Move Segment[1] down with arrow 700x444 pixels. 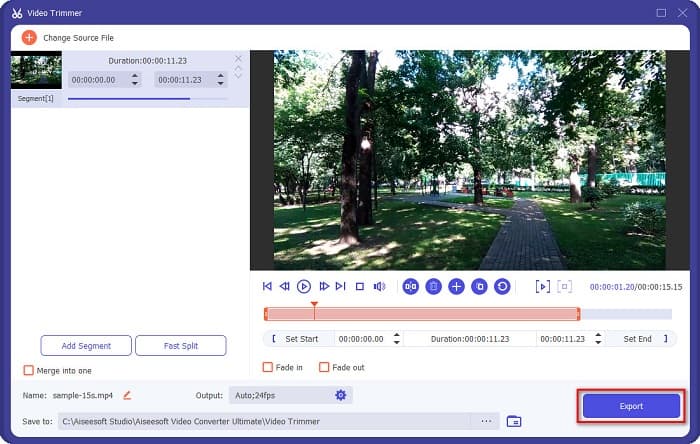[238, 75]
